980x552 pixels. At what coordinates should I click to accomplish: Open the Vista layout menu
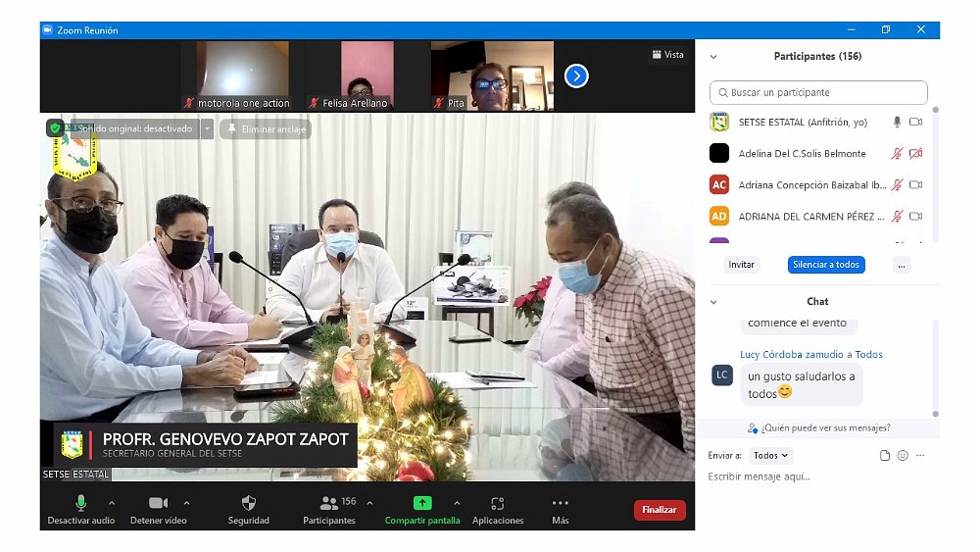[x=667, y=55]
